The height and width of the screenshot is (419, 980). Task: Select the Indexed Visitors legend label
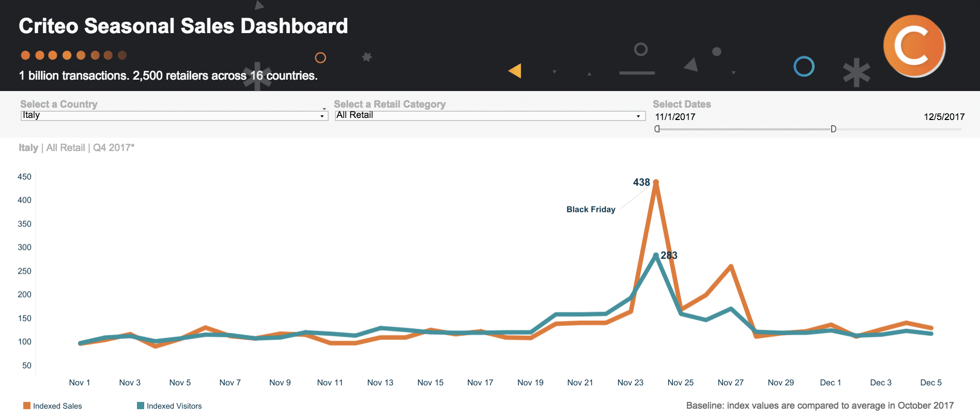coord(174,406)
